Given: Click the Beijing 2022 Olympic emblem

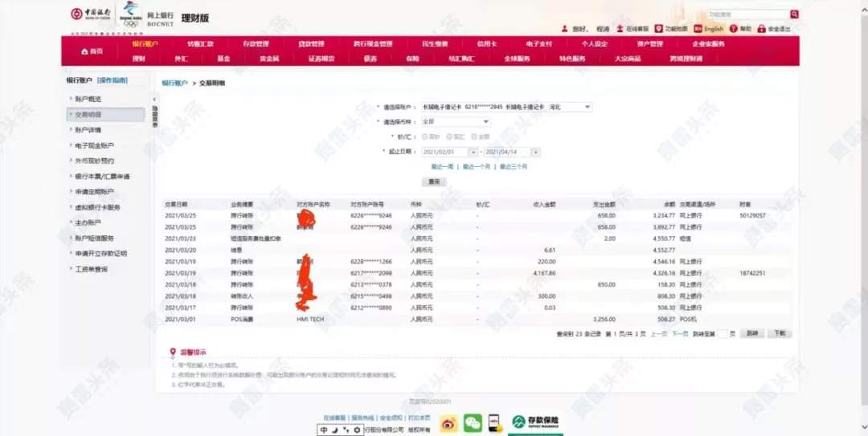Looking at the screenshot, I should tap(131, 14).
